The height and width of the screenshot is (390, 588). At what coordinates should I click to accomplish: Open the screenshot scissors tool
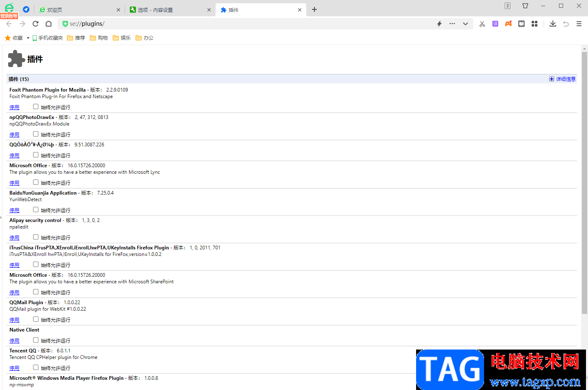(x=482, y=24)
